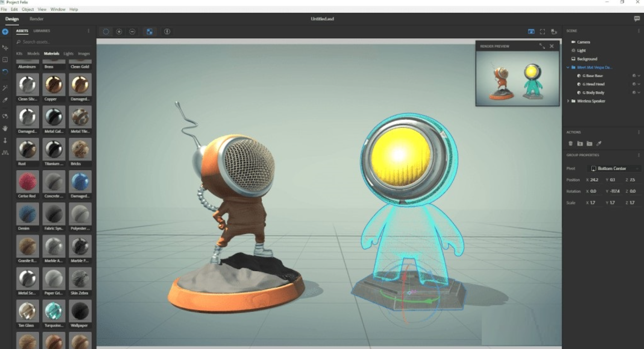This screenshot has height=349, width=644.
Task: Enable Add to Selection mode in the top toolbar
Action: click(119, 31)
